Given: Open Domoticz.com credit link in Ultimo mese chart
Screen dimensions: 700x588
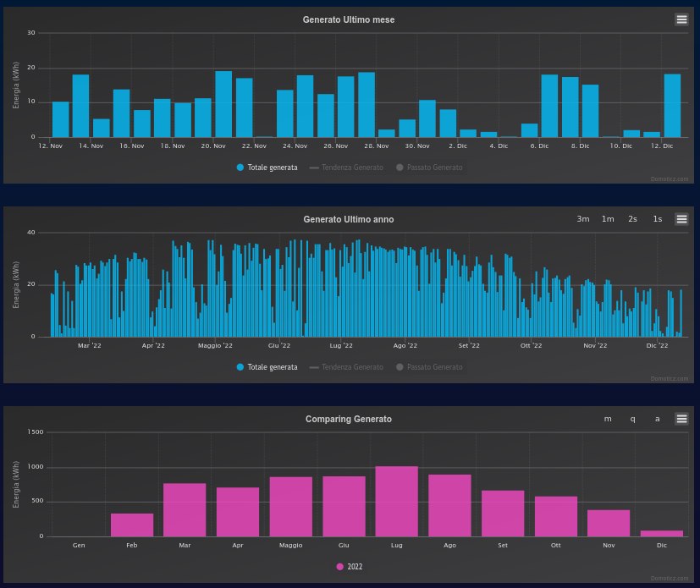Looking at the screenshot, I should (670, 179).
